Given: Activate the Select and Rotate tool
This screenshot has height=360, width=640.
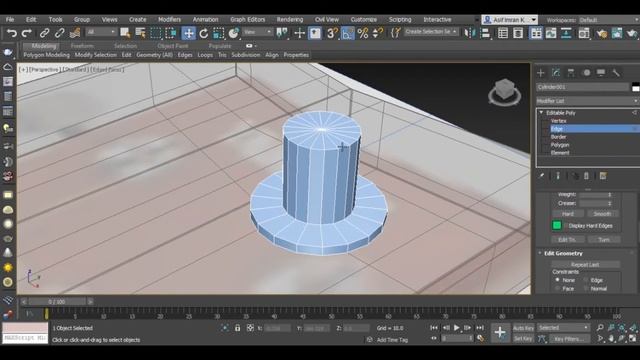Looking at the screenshot, I should pos(203,33).
